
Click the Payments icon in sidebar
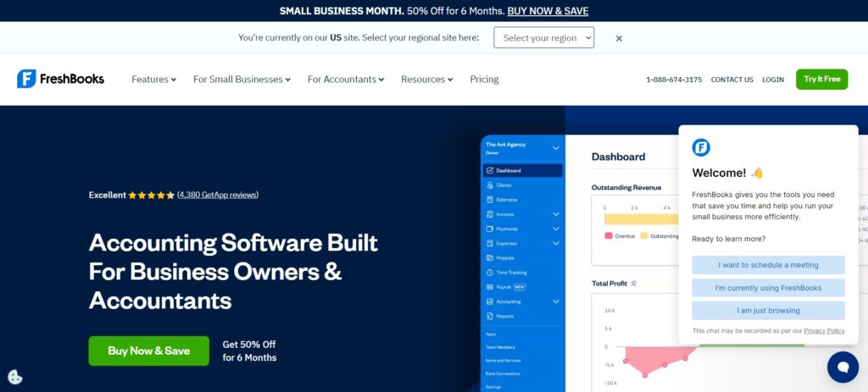point(489,229)
